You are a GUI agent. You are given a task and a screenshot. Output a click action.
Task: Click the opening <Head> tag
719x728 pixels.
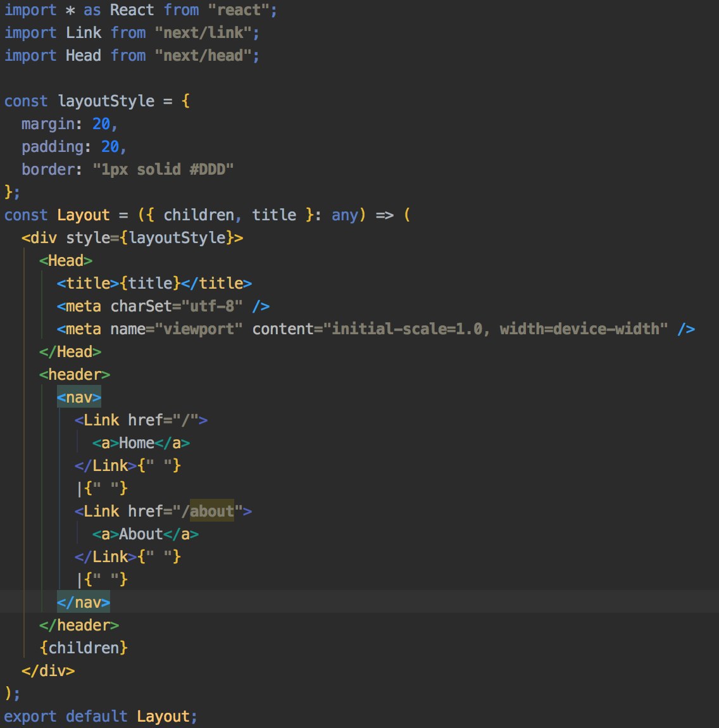(66, 260)
